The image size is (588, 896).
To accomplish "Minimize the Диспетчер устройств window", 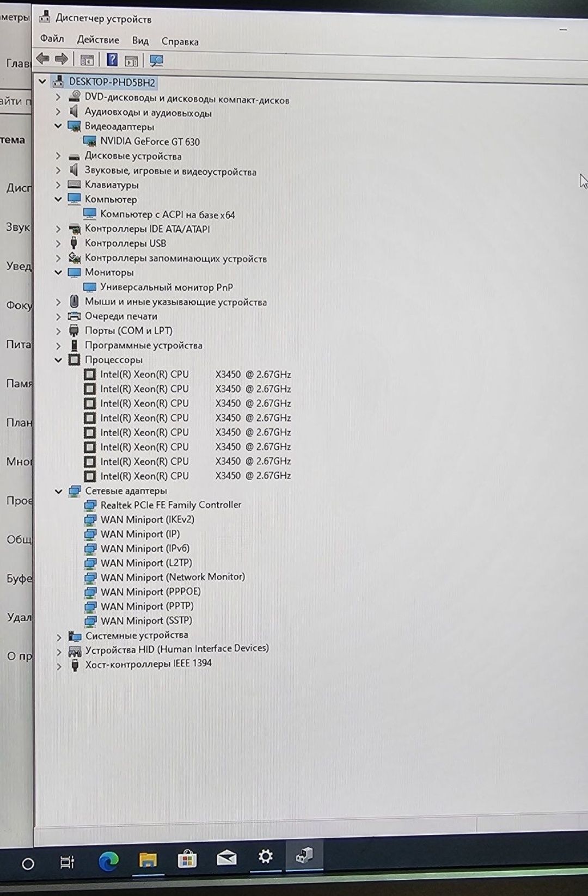I will tap(563, 29).
